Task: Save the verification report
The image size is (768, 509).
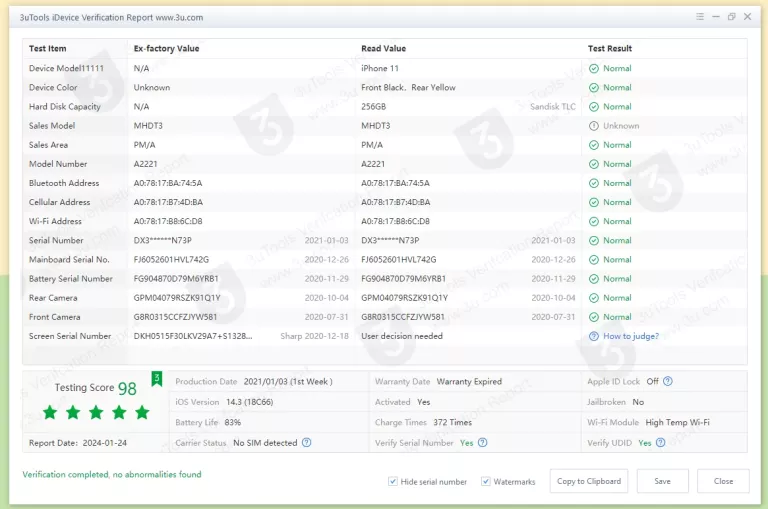Action: (662, 481)
